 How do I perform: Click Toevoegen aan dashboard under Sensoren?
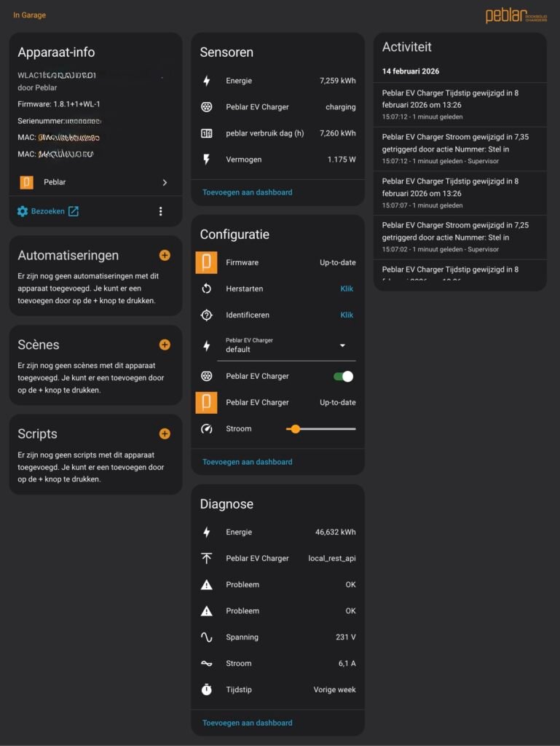[248, 192]
